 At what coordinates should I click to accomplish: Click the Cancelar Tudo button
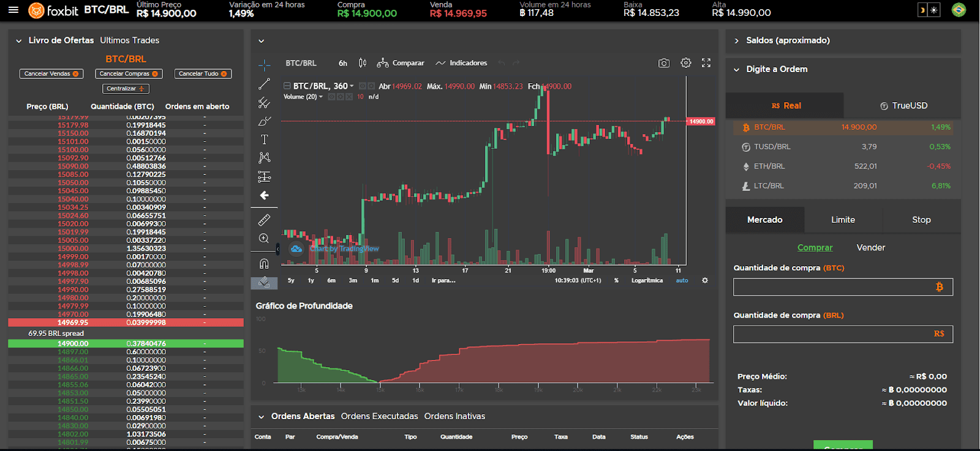pos(203,73)
